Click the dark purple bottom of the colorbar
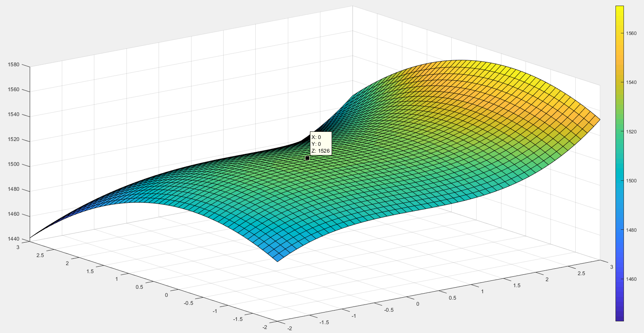 pyautogui.click(x=620, y=317)
